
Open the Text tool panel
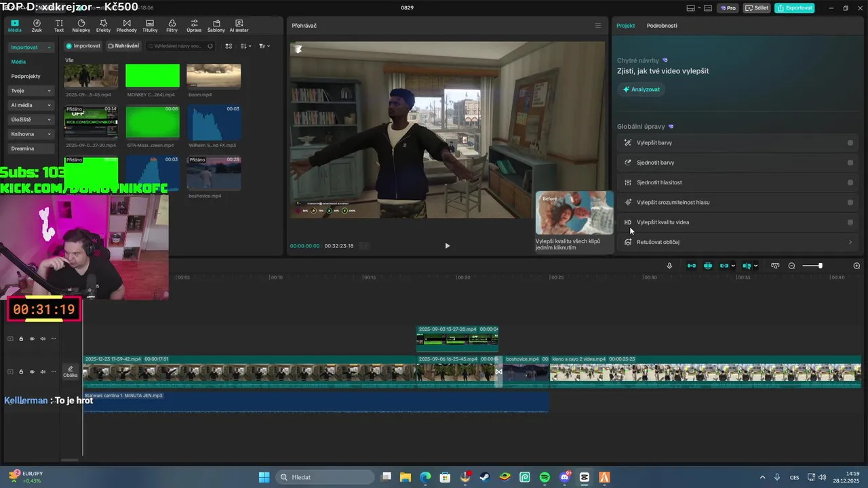coord(59,26)
